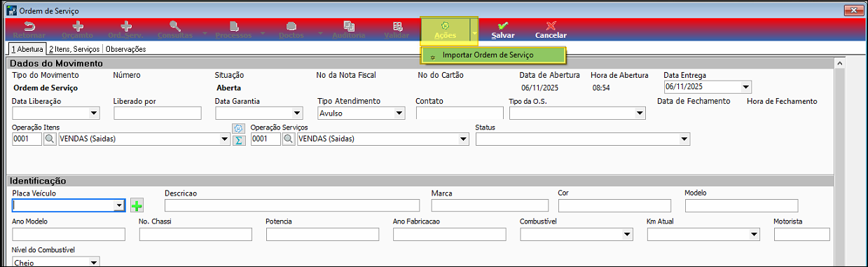The height and width of the screenshot is (267, 868).
Task: Select Importar Ordem de Serviço menu item
Action: [492, 55]
